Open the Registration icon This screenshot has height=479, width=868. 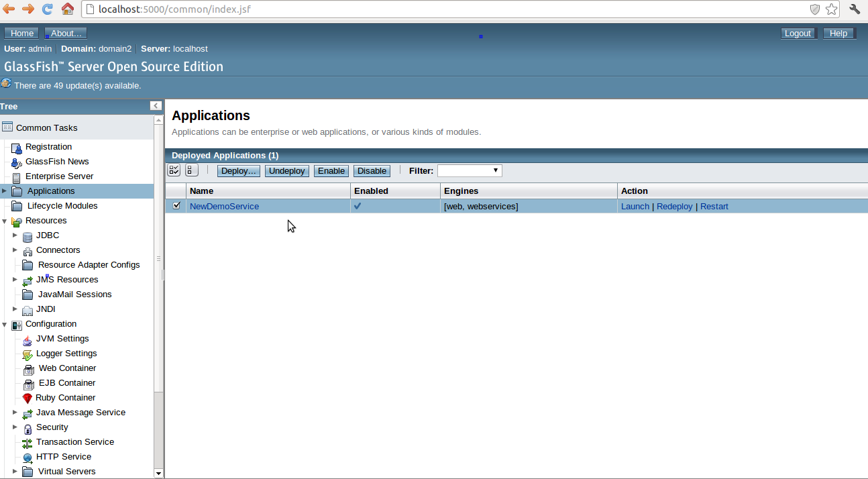[15, 146]
